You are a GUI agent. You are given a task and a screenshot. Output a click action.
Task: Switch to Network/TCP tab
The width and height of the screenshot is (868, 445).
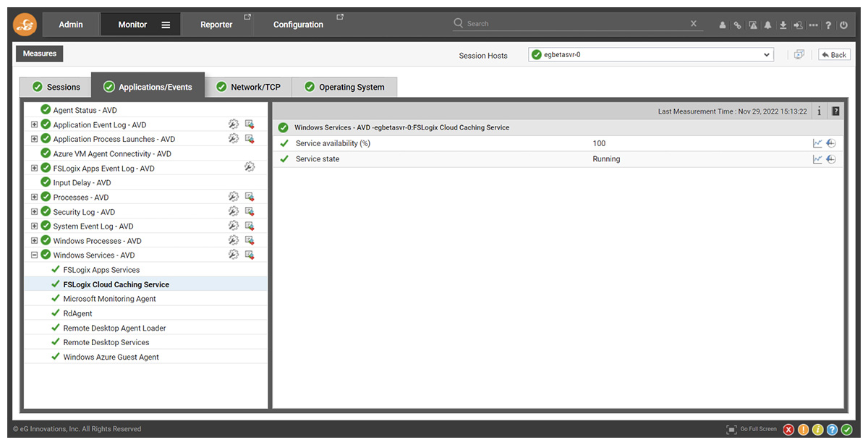click(248, 87)
